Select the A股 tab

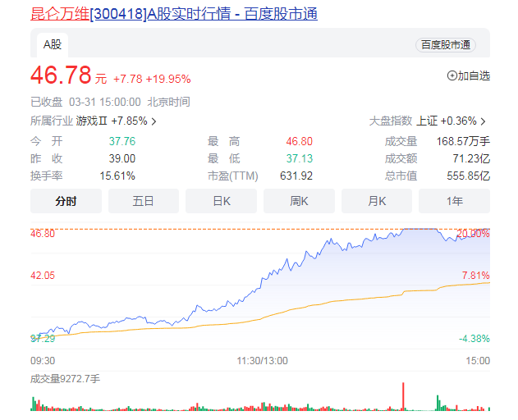tap(53, 44)
